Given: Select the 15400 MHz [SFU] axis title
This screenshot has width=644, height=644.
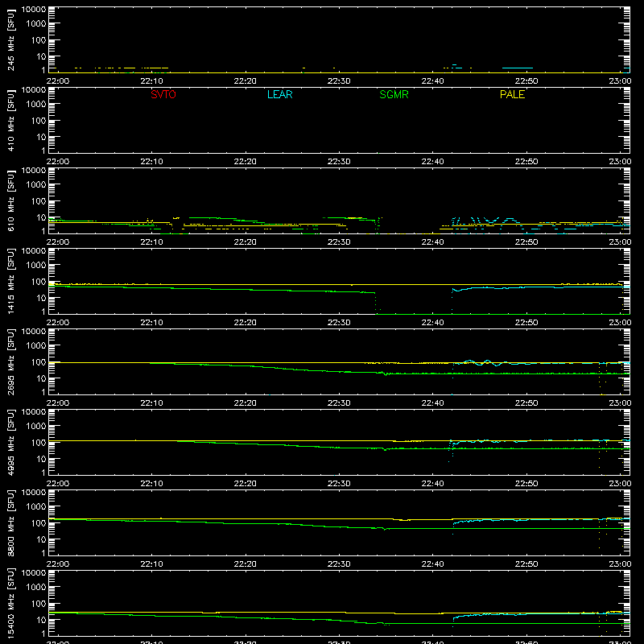Looking at the screenshot, I should [x=10, y=603].
